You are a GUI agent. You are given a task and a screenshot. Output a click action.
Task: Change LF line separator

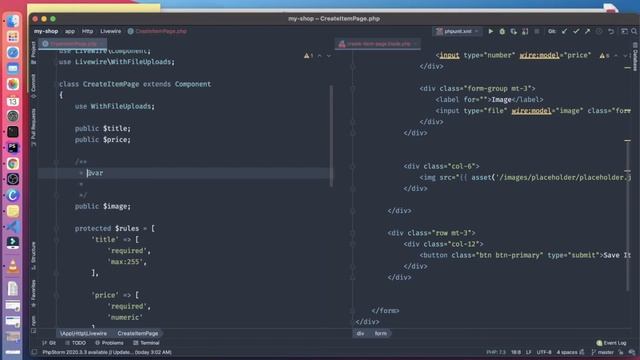[x=529, y=352]
